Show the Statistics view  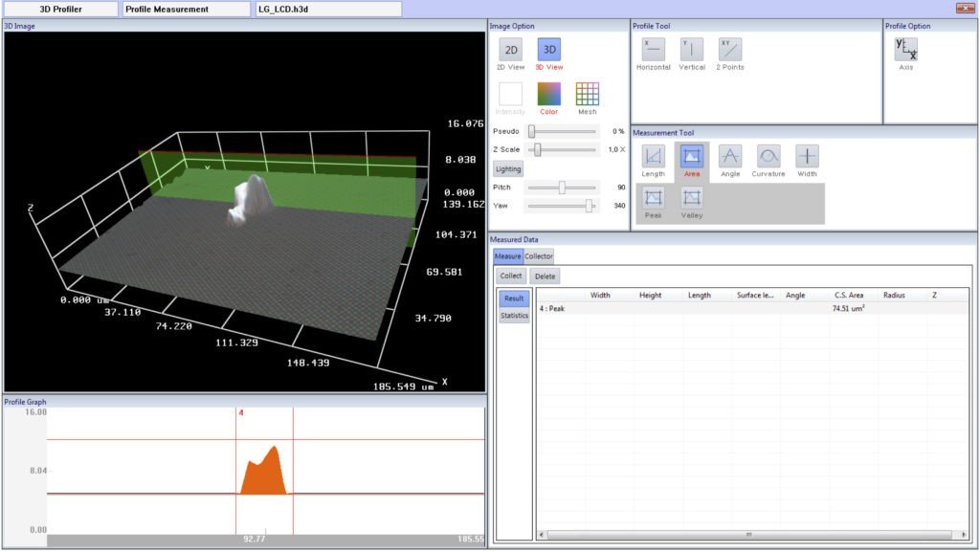(514, 316)
